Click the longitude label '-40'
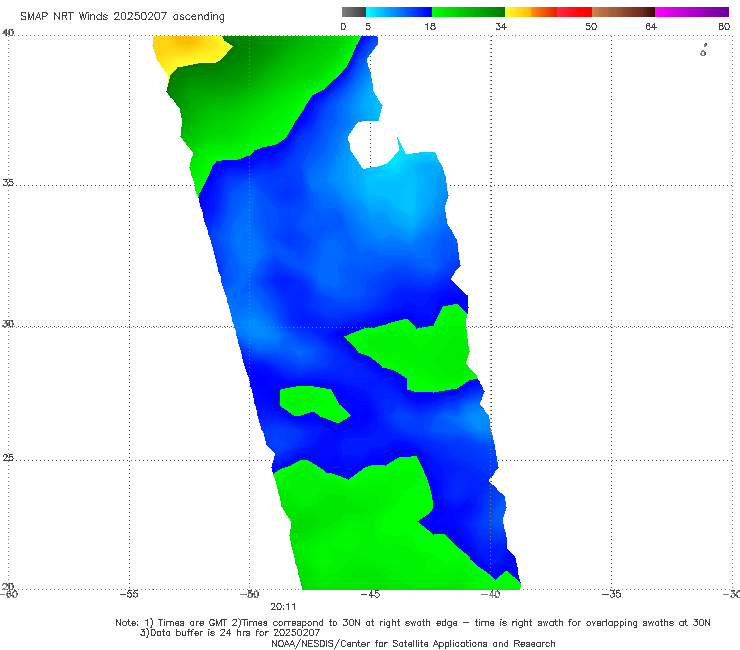 [x=490, y=594]
